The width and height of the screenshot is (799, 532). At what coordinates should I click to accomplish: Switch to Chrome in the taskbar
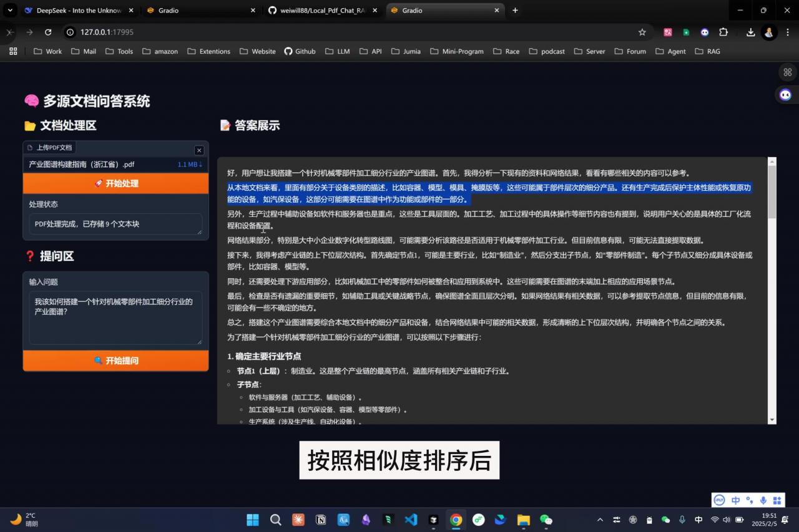[x=456, y=520]
